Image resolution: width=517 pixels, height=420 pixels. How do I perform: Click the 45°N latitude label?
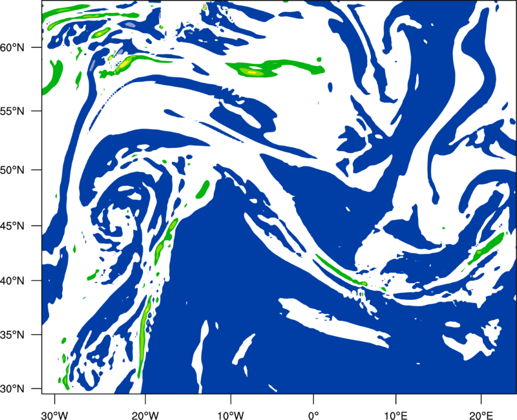13,226
